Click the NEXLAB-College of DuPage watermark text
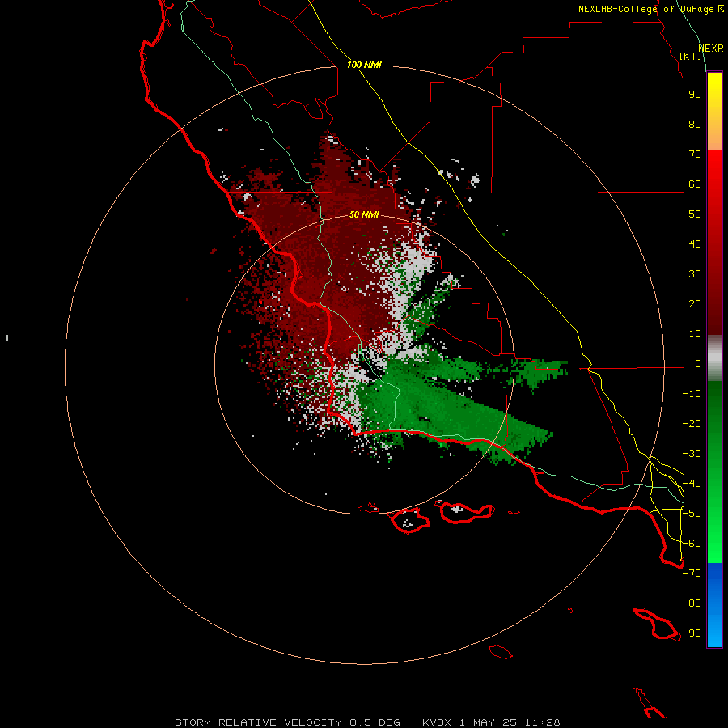The width and height of the screenshot is (728, 728). [x=650, y=9]
